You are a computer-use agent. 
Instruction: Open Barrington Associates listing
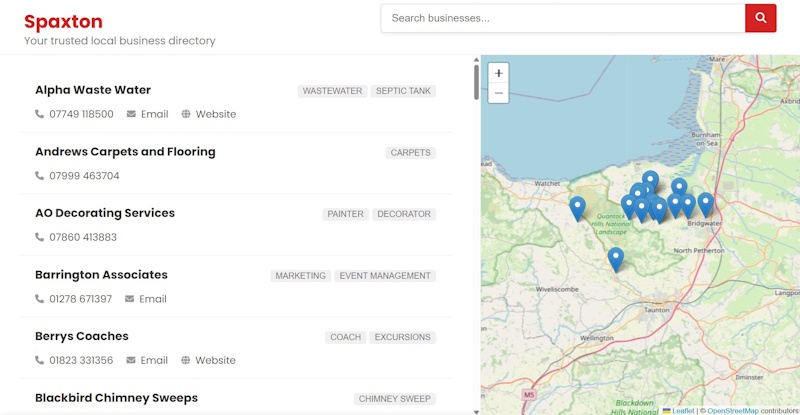(x=101, y=275)
